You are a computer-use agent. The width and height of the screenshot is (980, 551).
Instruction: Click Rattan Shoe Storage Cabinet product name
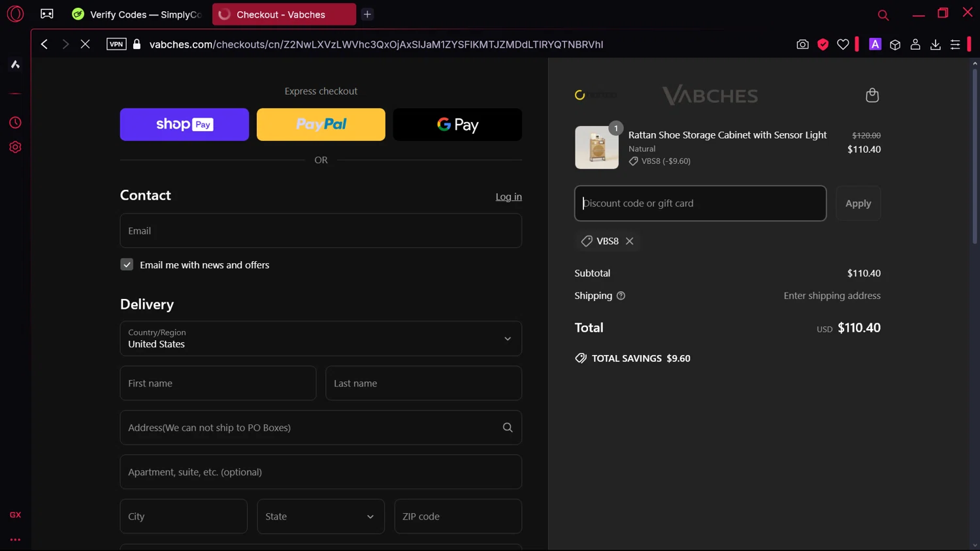pos(727,135)
